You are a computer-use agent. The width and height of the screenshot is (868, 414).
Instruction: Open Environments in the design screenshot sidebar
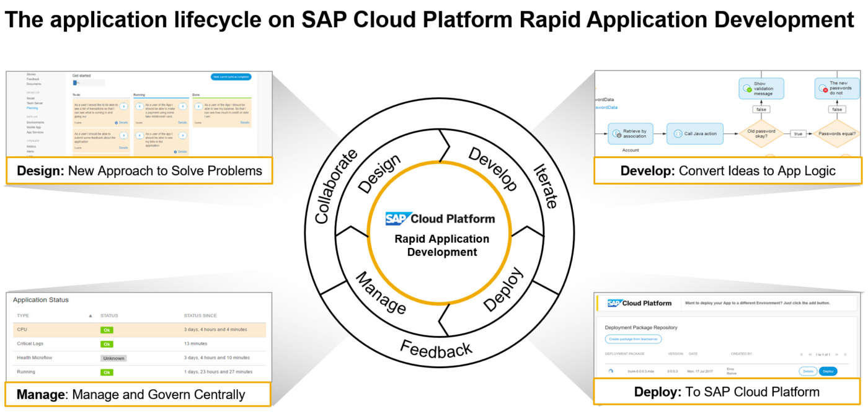tap(35, 122)
